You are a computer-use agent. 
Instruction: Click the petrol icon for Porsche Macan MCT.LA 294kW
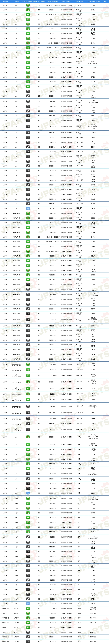[x=28, y=623]
